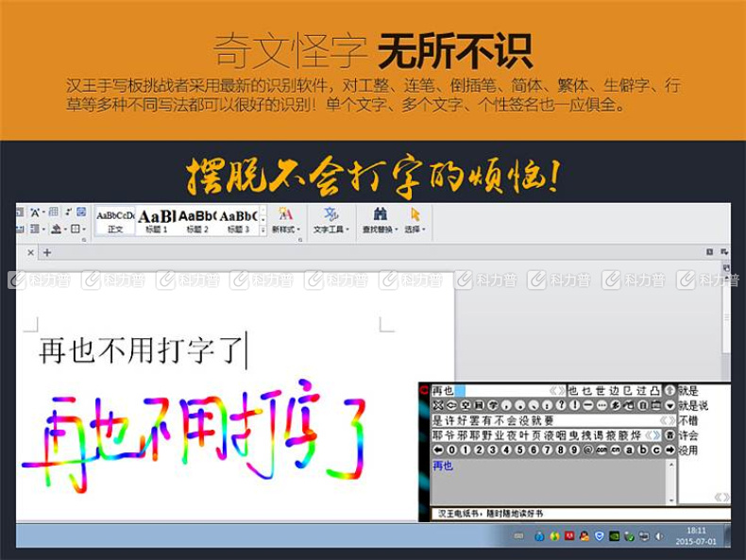This screenshot has width=746, height=560.
Task: Click the line spacing icon in ribbon
Action: pyautogui.click(x=35, y=229)
